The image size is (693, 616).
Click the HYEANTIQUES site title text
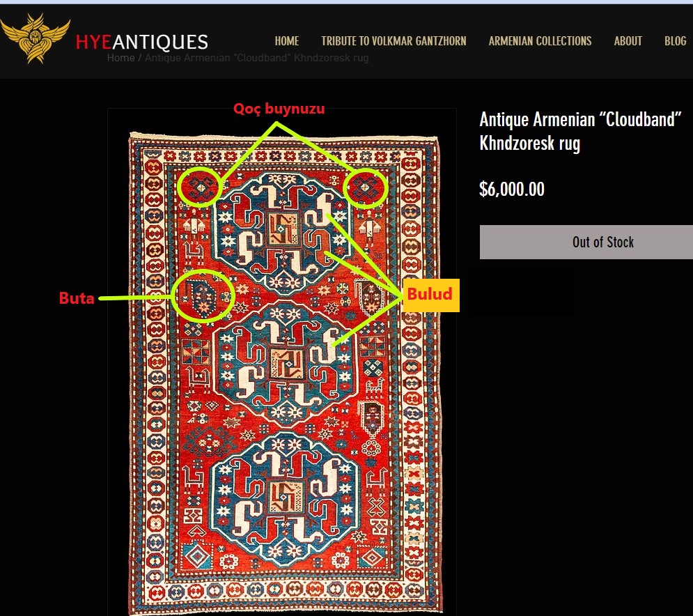[142, 43]
